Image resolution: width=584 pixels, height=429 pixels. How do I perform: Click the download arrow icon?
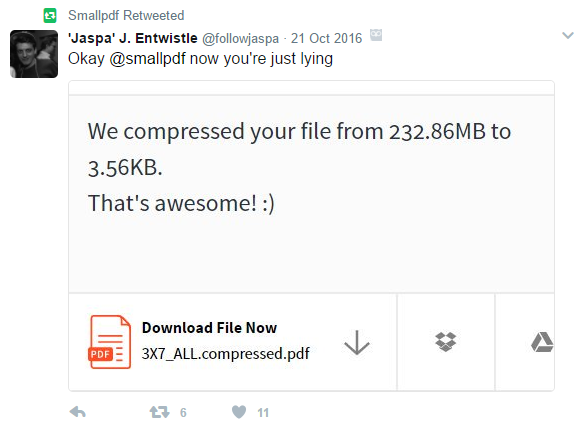(357, 342)
